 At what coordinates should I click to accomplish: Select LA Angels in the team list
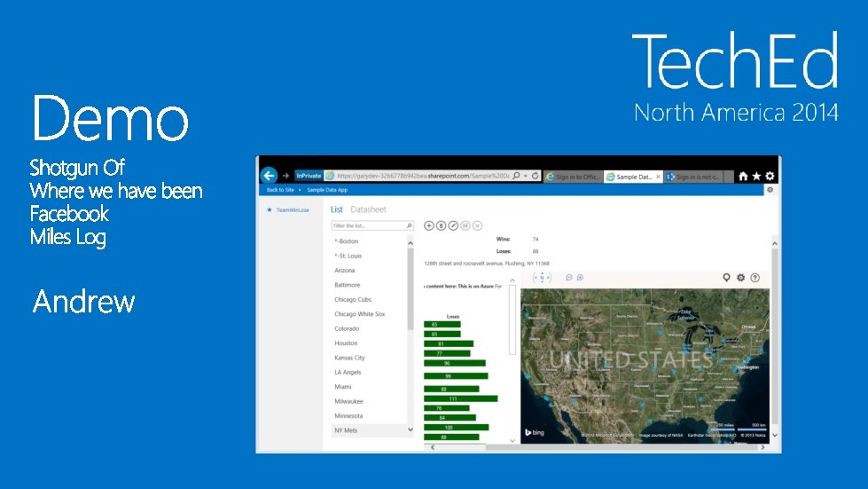369,372
